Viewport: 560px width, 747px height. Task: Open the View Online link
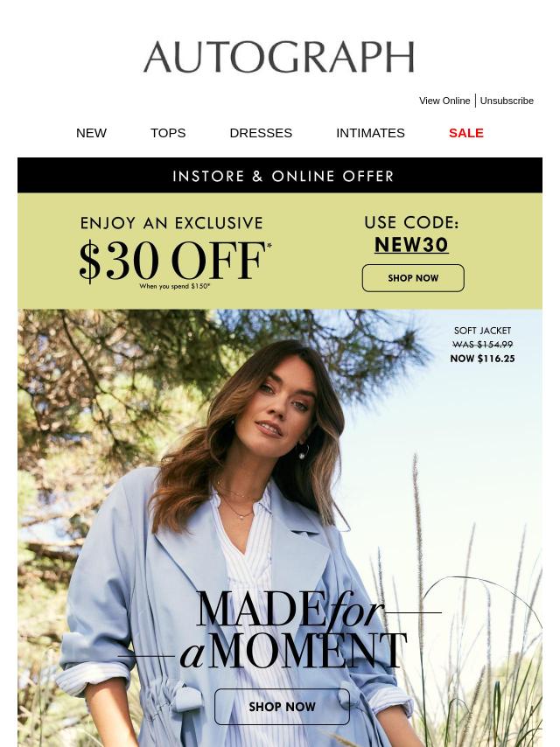point(444,101)
